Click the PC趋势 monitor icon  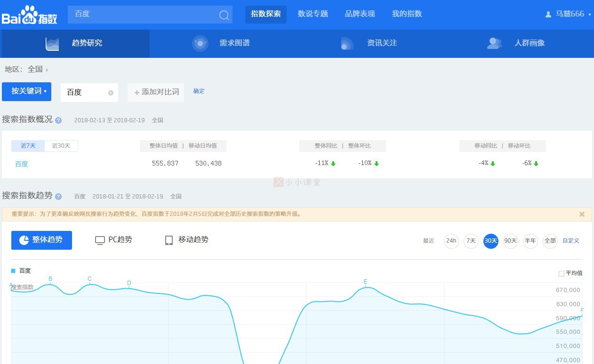100,240
